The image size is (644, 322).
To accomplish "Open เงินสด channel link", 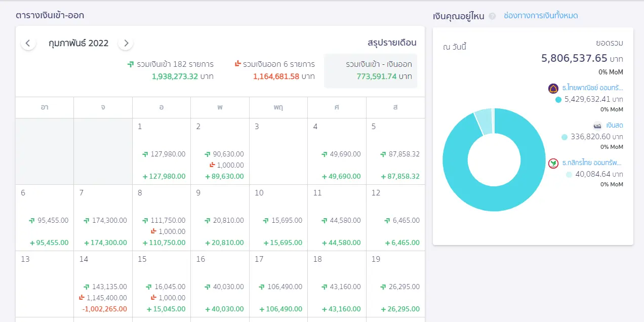I will [615, 125].
